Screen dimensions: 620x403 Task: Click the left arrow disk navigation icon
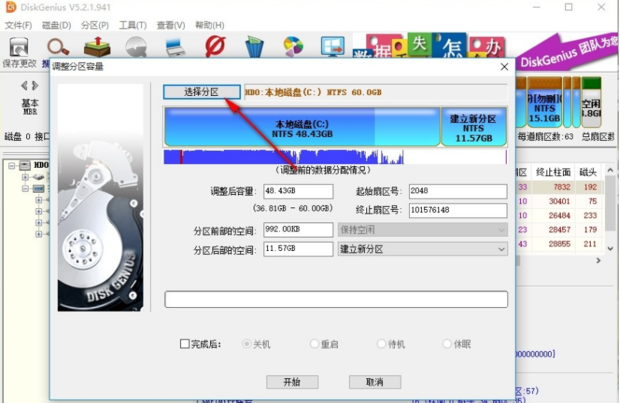pos(25,85)
